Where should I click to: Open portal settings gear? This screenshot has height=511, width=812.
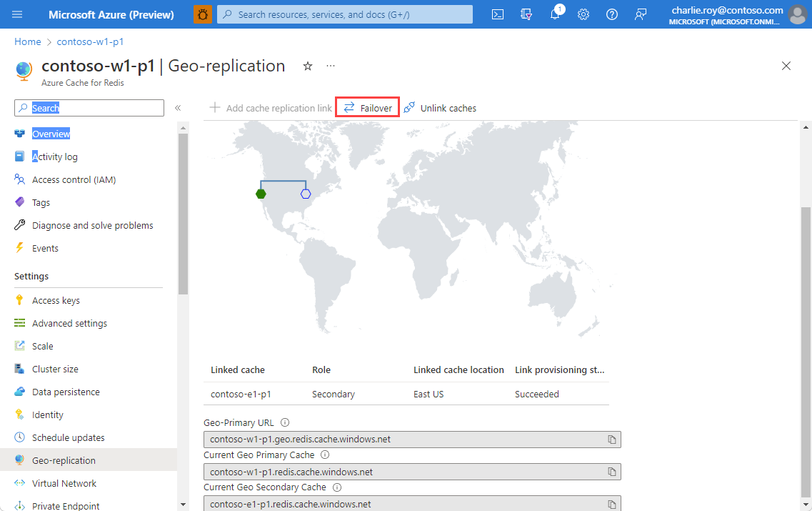click(x=583, y=14)
